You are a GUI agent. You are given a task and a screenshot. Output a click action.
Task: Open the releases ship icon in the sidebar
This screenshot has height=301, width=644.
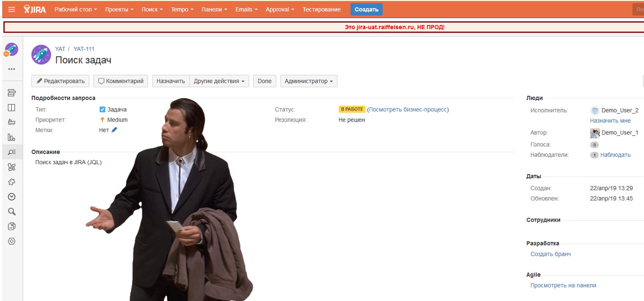coord(12,122)
